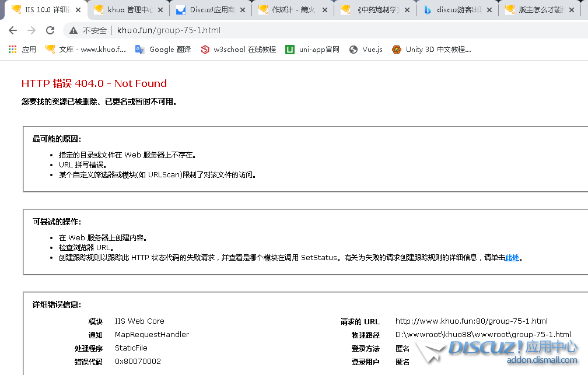Click the address bar showing khuo.fun URL
Image resolution: width=588 pixels, height=375 pixels.
(292, 30)
